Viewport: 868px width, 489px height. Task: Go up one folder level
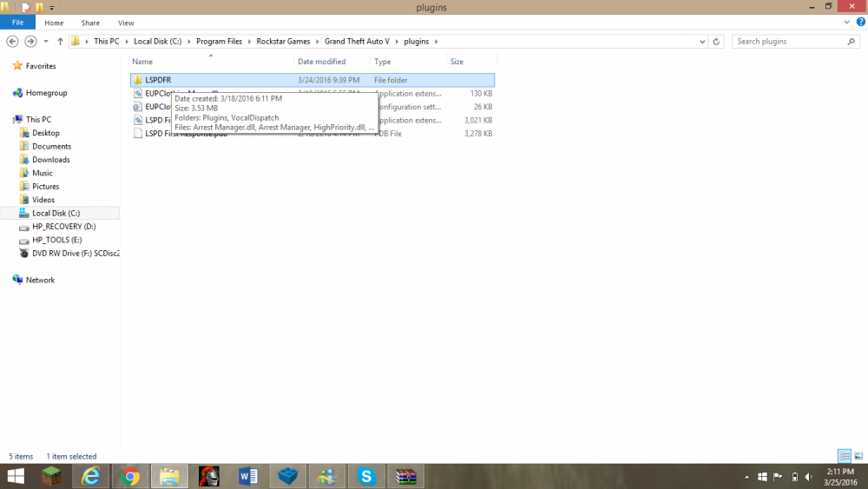tap(61, 42)
